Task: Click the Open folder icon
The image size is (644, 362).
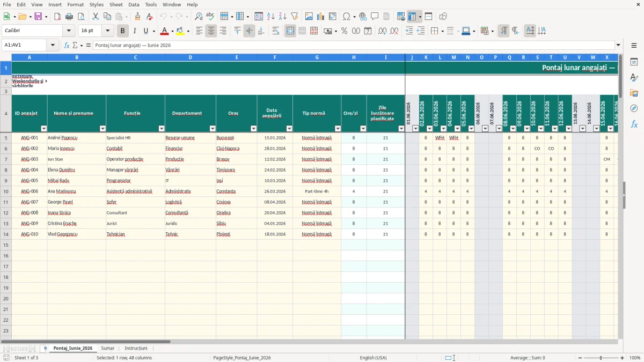Action: click(x=21, y=17)
